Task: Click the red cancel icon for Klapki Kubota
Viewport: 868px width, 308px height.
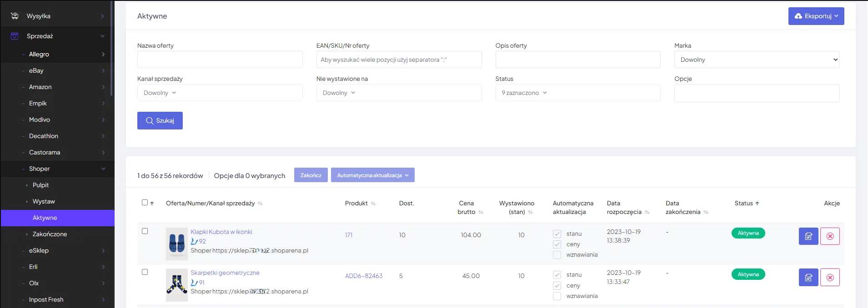Action: (x=830, y=236)
